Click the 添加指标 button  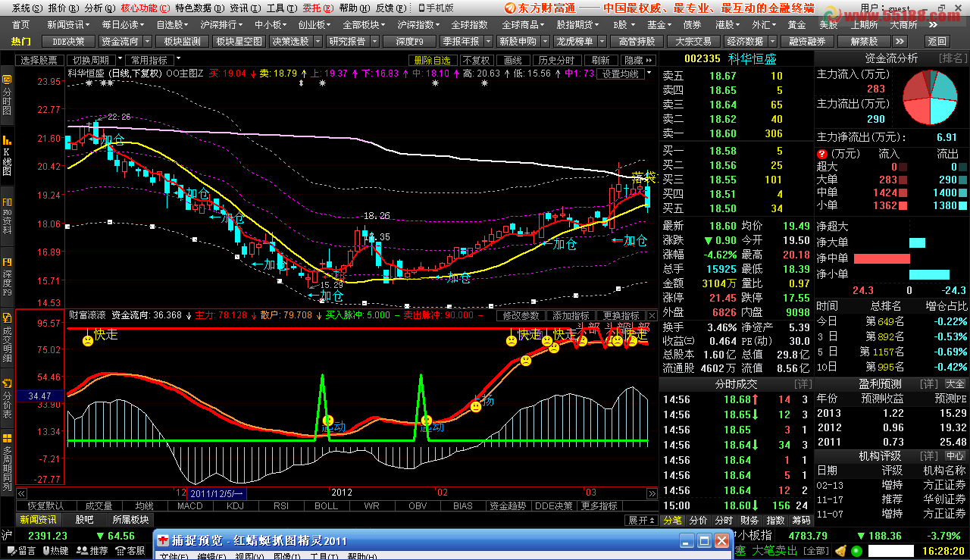point(571,315)
